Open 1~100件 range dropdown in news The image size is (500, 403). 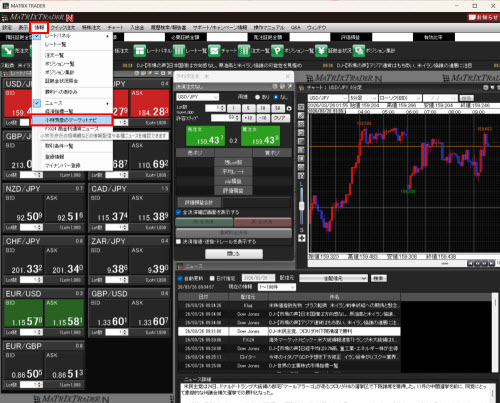point(277,287)
